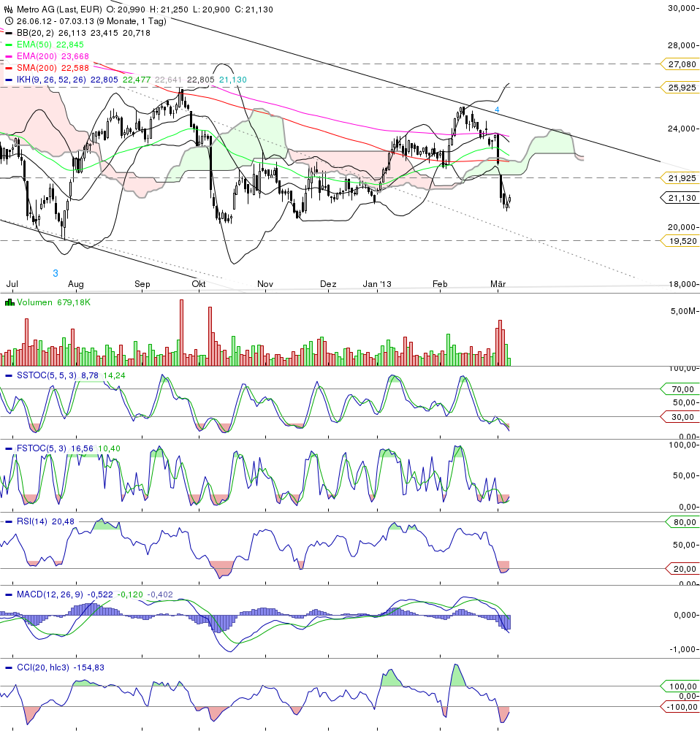Click the red 20,00 RSI level tag
This screenshot has width=700, height=731.
coord(683,569)
